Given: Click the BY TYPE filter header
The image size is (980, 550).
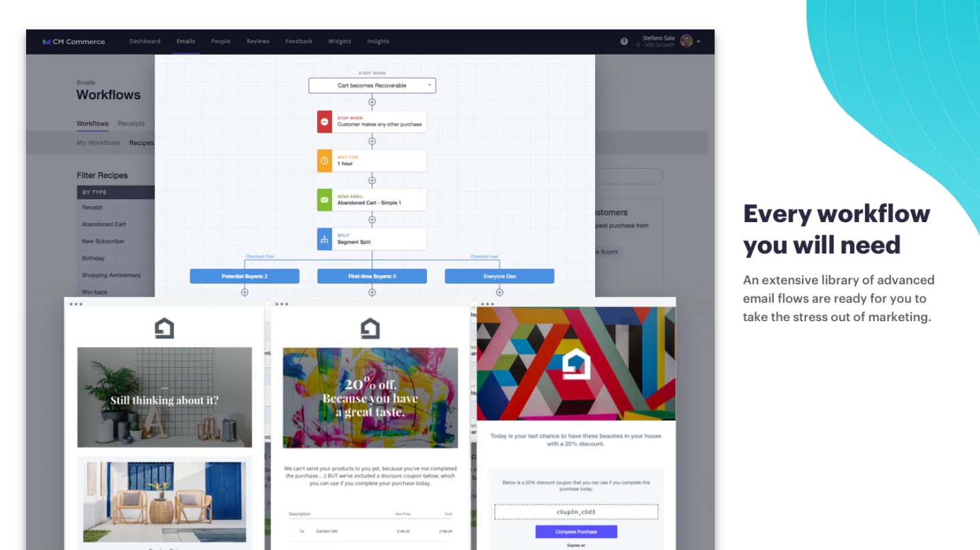Looking at the screenshot, I should (116, 193).
